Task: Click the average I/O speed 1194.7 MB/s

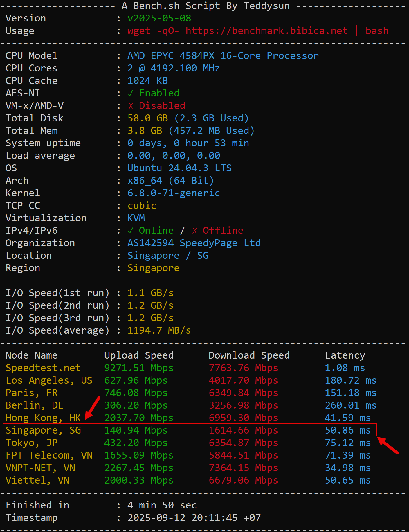Action: (159, 330)
